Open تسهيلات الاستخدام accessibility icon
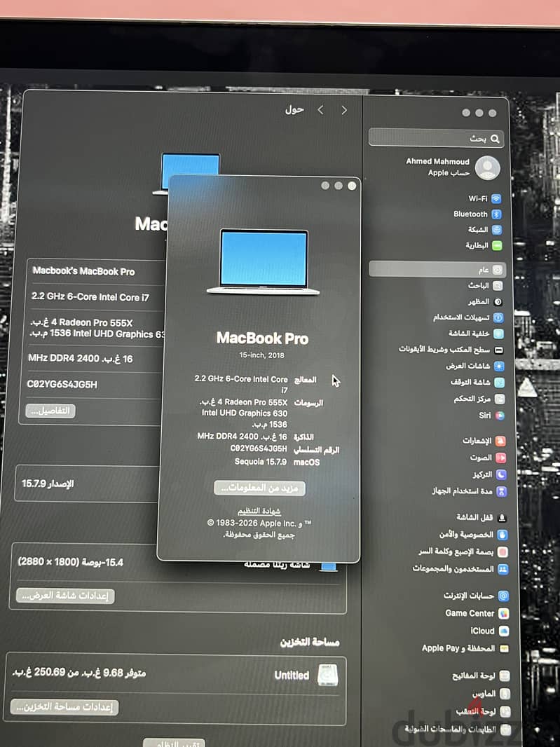 [498, 317]
